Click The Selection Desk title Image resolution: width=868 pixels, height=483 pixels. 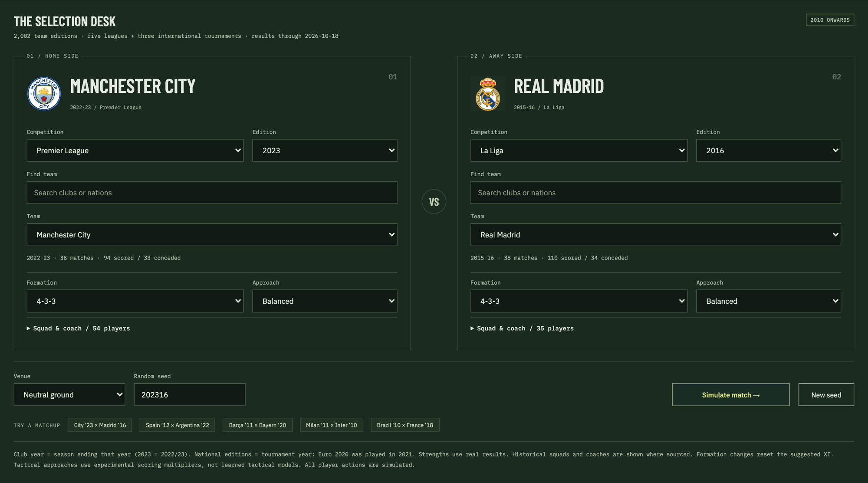tap(65, 21)
